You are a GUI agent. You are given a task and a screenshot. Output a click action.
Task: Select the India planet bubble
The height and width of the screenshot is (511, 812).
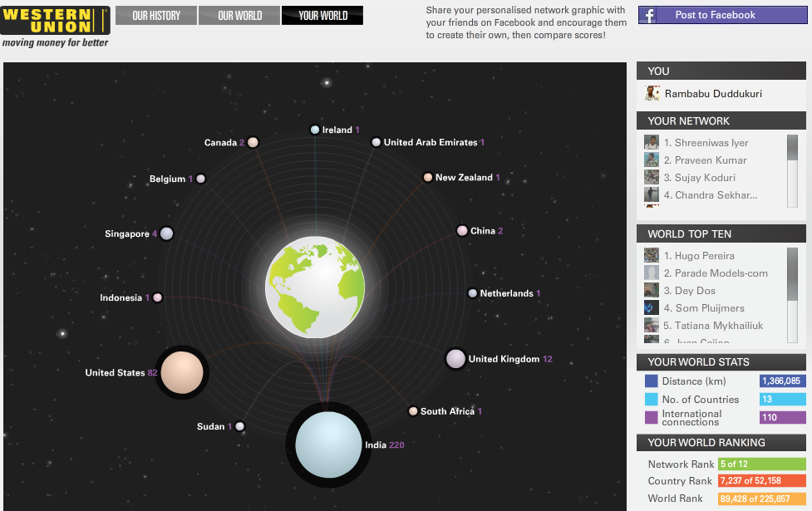[328, 445]
